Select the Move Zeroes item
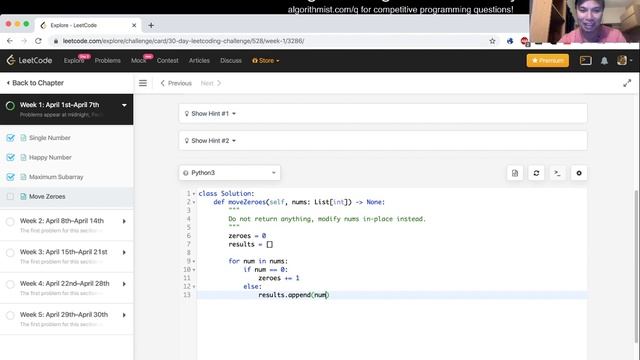The height and width of the screenshot is (360, 640). click(67, 197)
